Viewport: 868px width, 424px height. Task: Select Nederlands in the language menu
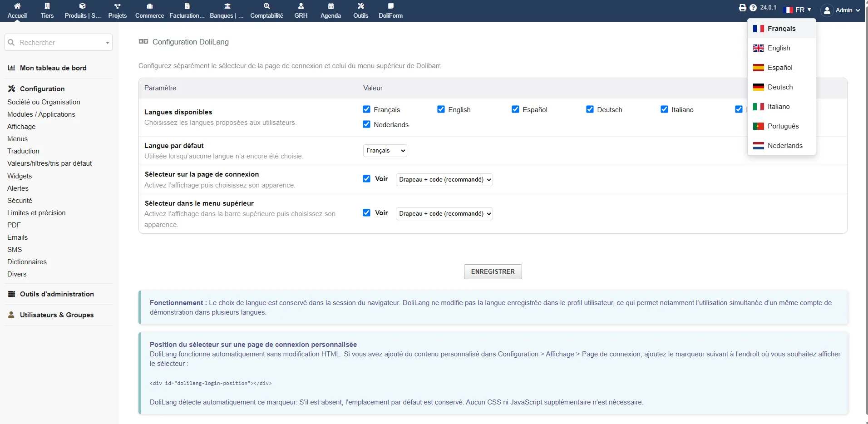coord(782,145)
